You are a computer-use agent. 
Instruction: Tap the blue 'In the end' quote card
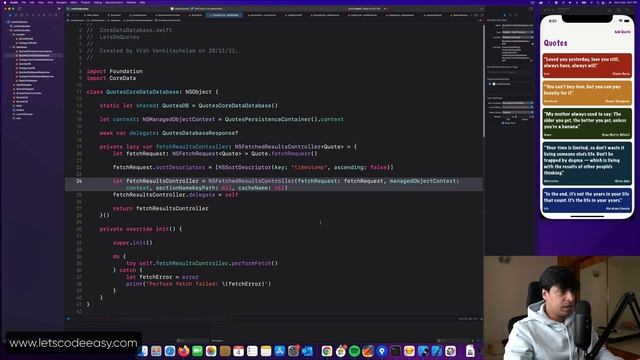point(587,200)
